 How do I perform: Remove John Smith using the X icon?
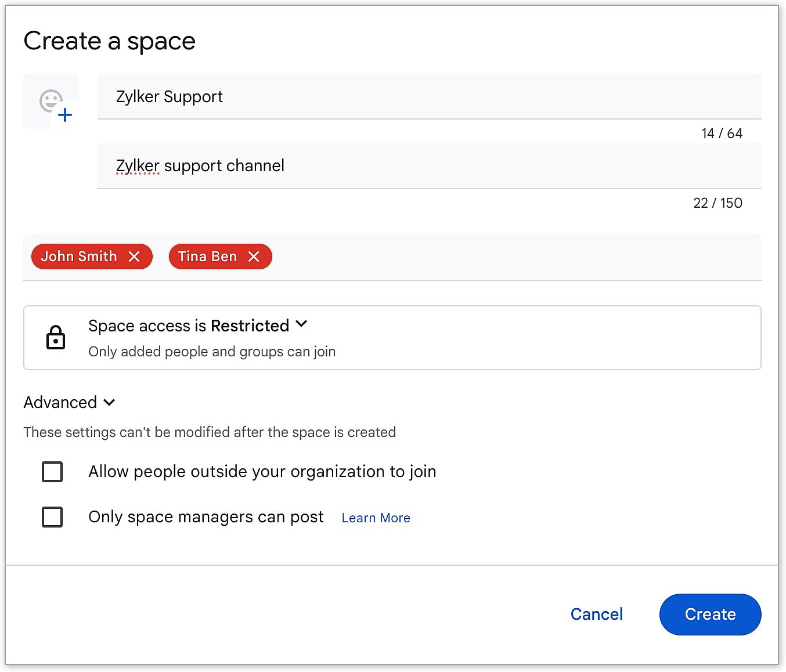134,256
